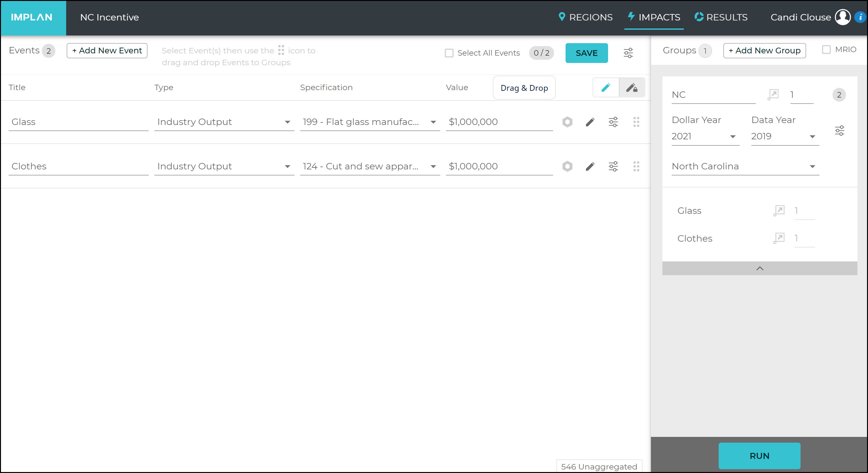This screenshot has width=868, height=473.
Task: Click the Glass value field $1,000,000
Action: 499,122
